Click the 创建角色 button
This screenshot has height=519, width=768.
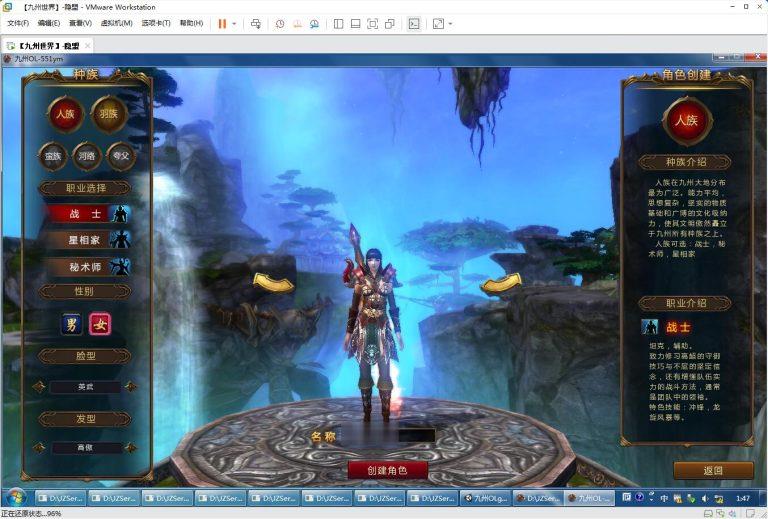(x=387, y=471)
